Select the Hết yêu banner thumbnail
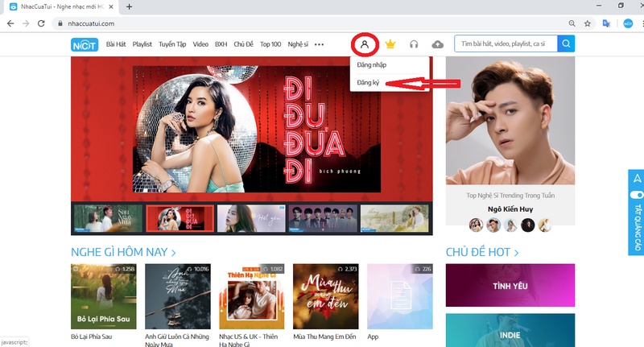644x347 pixels. click(251, 218)
